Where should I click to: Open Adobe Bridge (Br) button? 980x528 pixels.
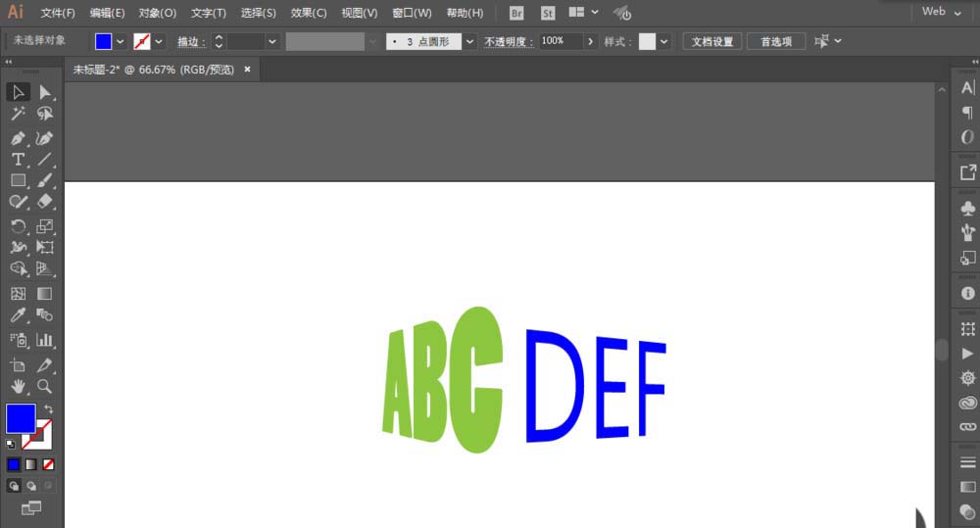point(516,13)
